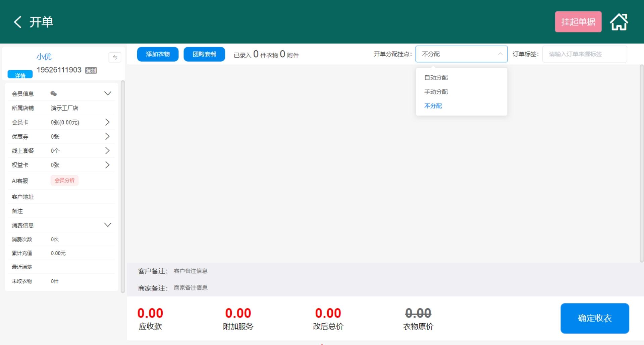Click the 团购套餐 button
The height and width of the screenshot is (345, 644).
204,54
